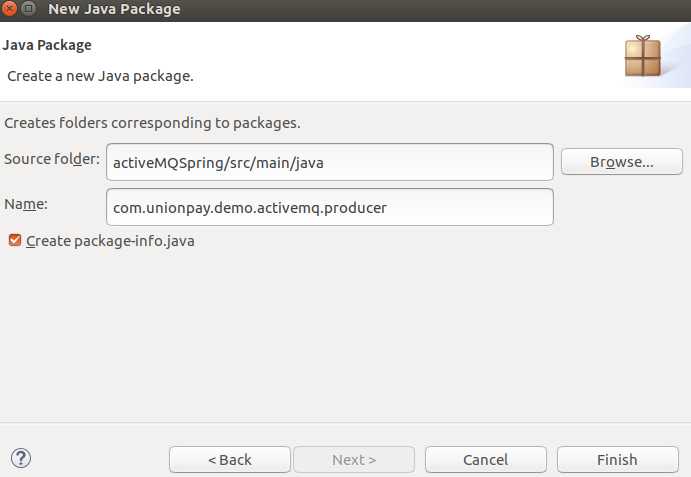Enable the Create package-info.java checkbox
Image resolution: width=691 pixels, height=477 pixels.
14,241
